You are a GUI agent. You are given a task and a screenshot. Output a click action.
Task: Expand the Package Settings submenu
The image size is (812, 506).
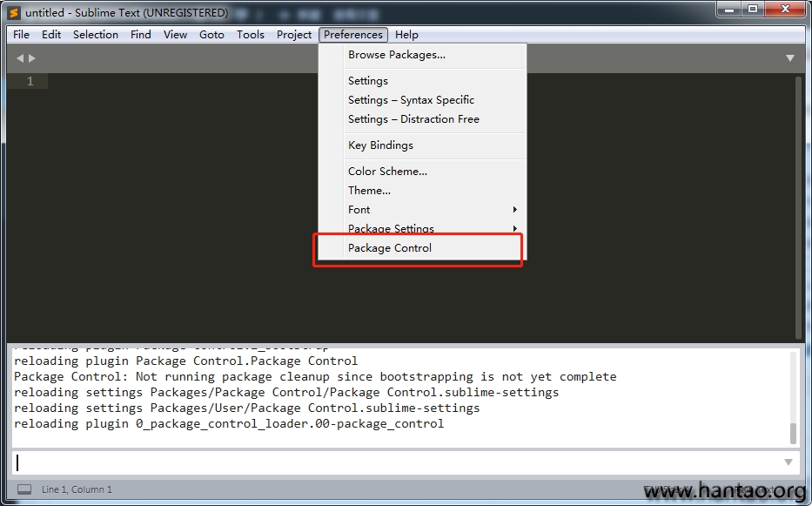click(433, 229)
